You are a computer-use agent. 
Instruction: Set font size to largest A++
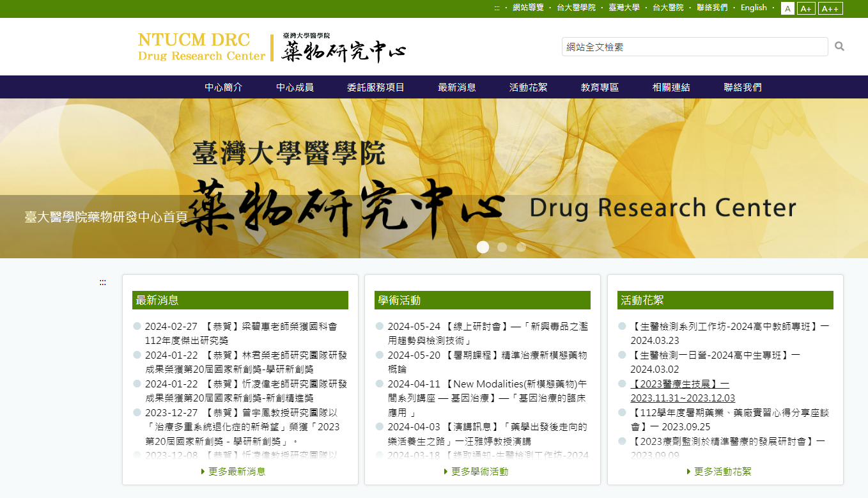(x=830, y=8)
